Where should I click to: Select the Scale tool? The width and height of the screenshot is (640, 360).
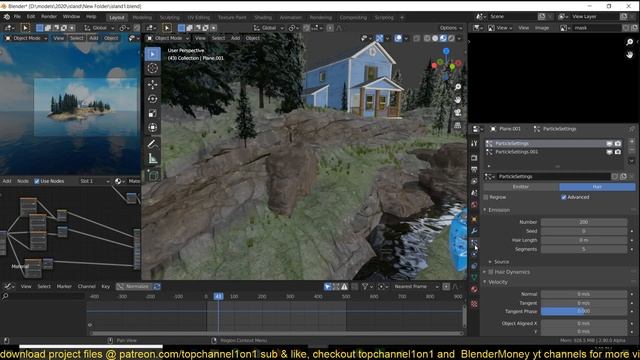coord(153,113)
